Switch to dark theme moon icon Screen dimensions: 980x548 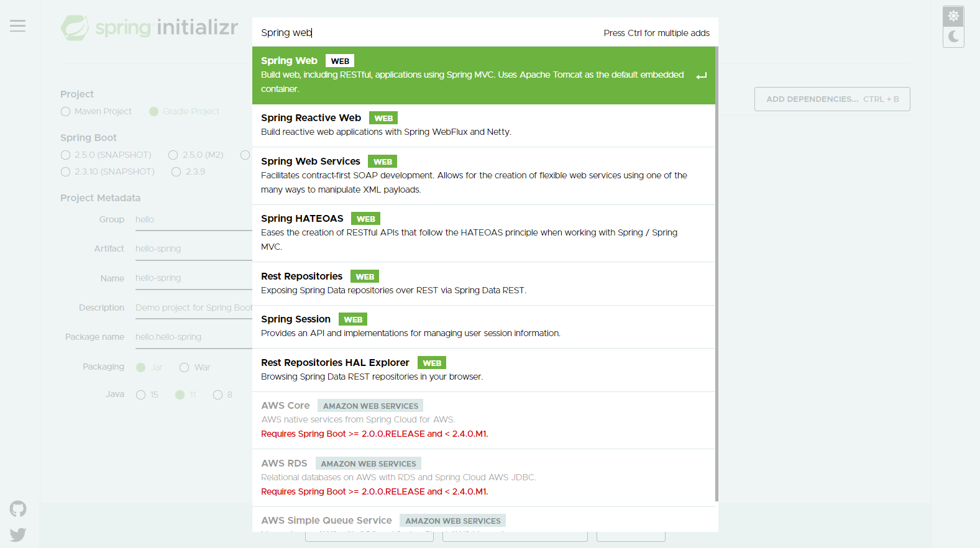coord(953,37)
